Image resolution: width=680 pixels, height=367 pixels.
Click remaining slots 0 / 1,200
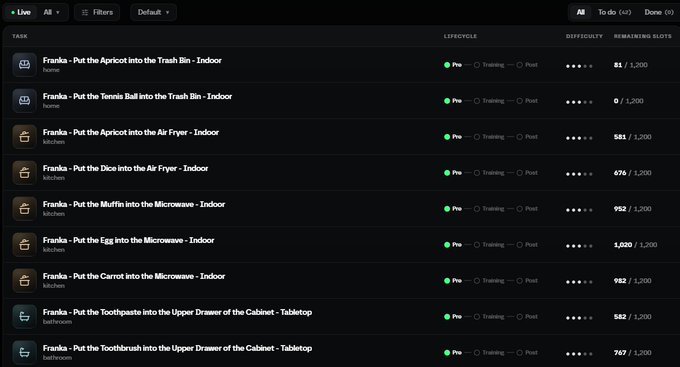pos(628,101)
